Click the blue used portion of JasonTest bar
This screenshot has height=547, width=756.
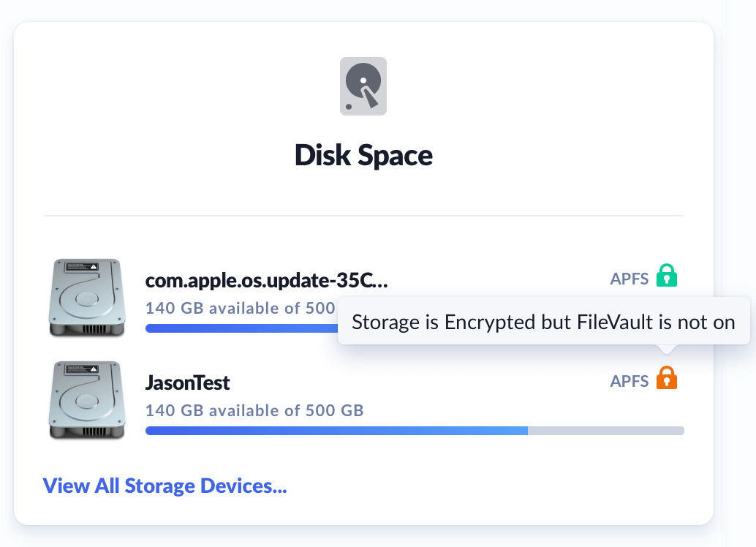[336, 431]
